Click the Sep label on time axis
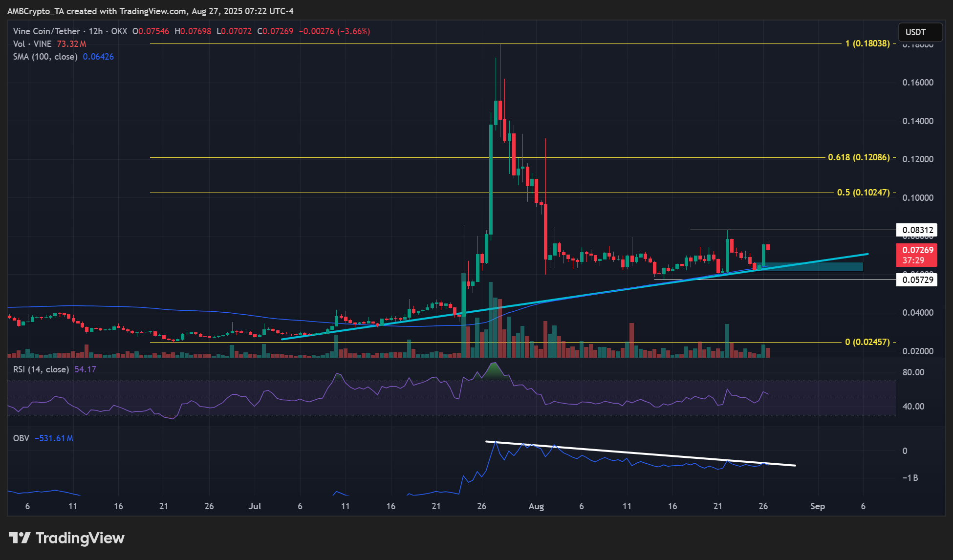953x560 pixels. click(817, 506)
